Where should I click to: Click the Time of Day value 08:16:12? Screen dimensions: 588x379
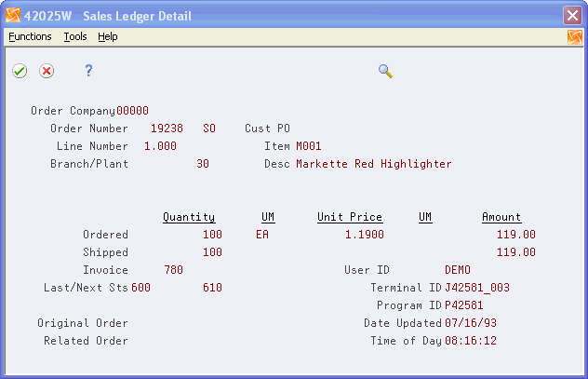click(471, 340)
